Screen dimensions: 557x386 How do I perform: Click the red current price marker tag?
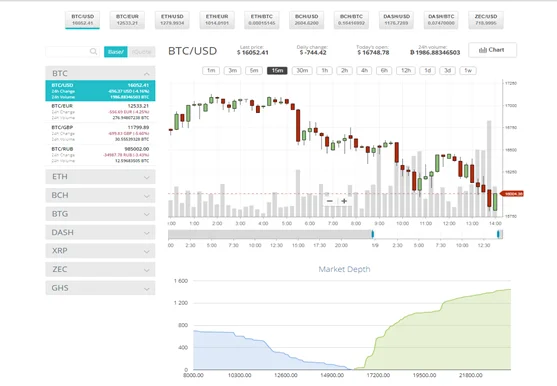tap(512, 194)
